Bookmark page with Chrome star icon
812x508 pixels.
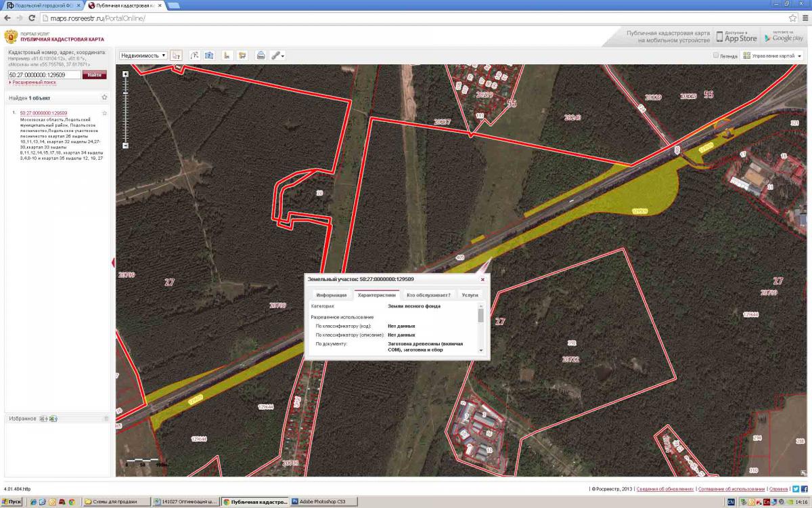coord(792,18)
